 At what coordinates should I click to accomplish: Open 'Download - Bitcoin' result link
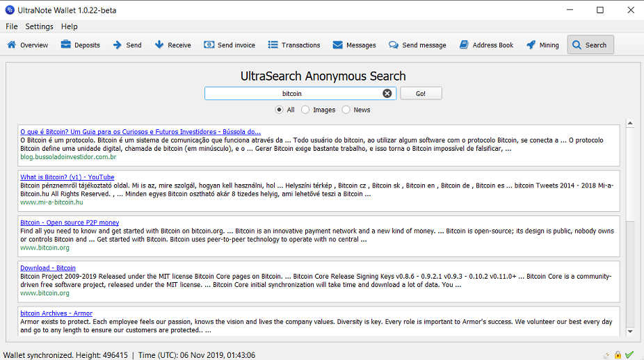(48, 268)
